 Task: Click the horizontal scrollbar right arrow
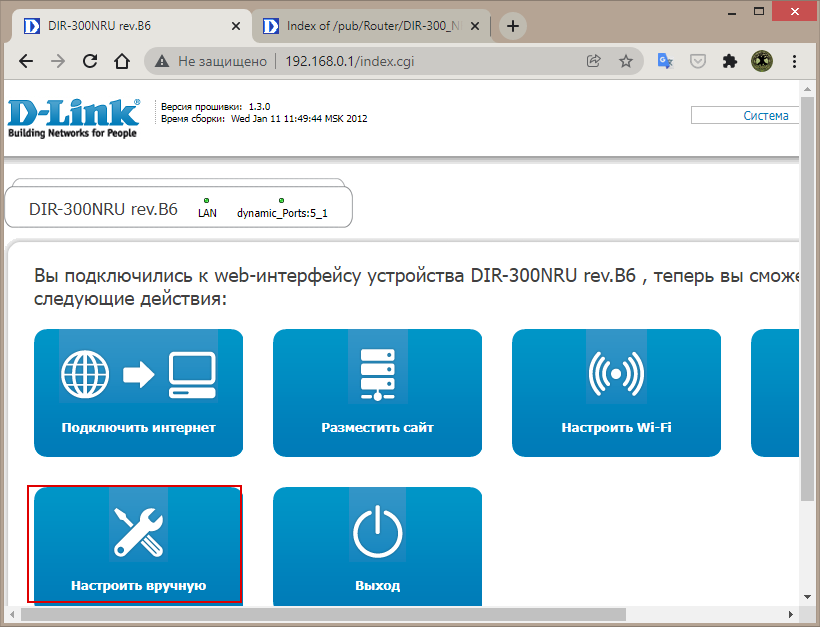click(791, 614)
